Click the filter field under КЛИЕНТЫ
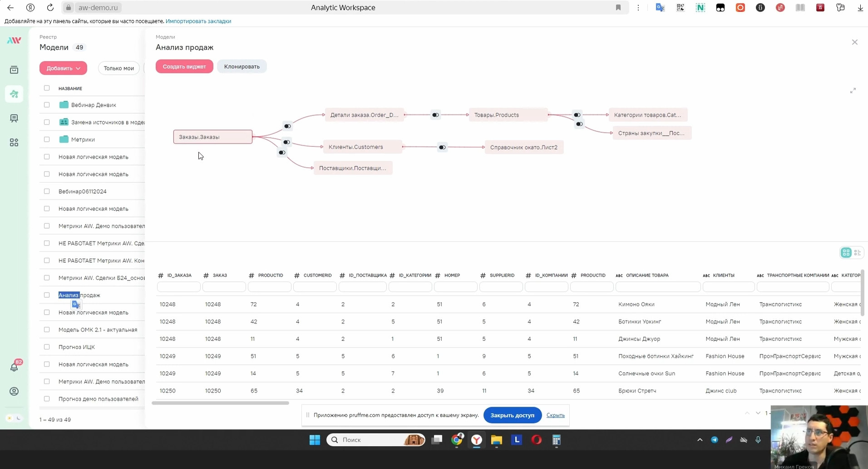 [x=729, y=287]
